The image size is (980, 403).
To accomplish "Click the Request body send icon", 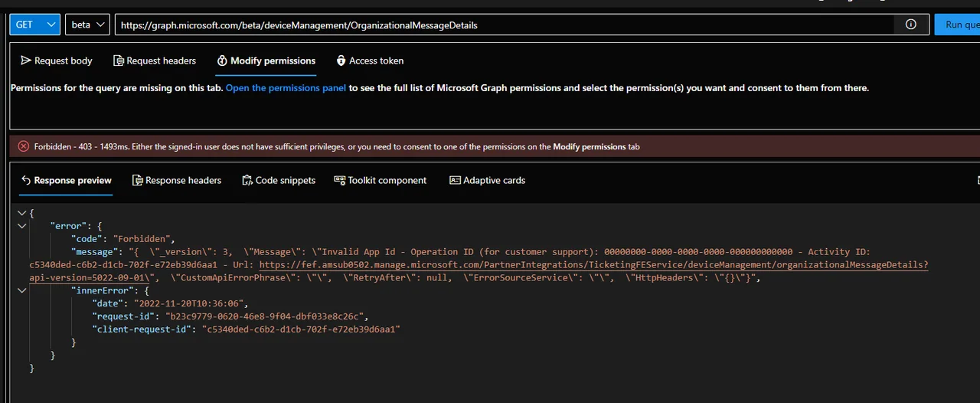I will pos(26,61).
